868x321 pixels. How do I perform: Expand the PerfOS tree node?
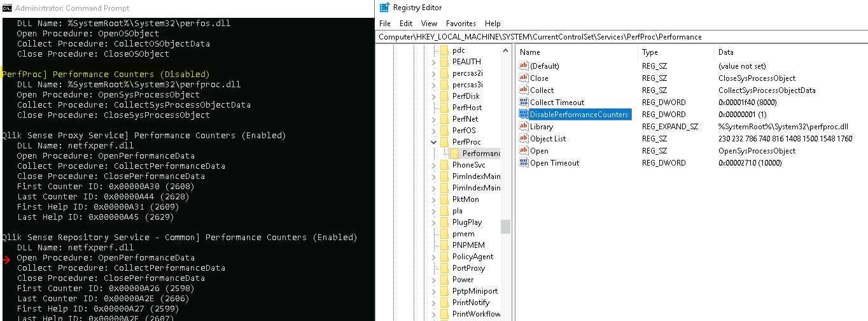tap(434, 131)
